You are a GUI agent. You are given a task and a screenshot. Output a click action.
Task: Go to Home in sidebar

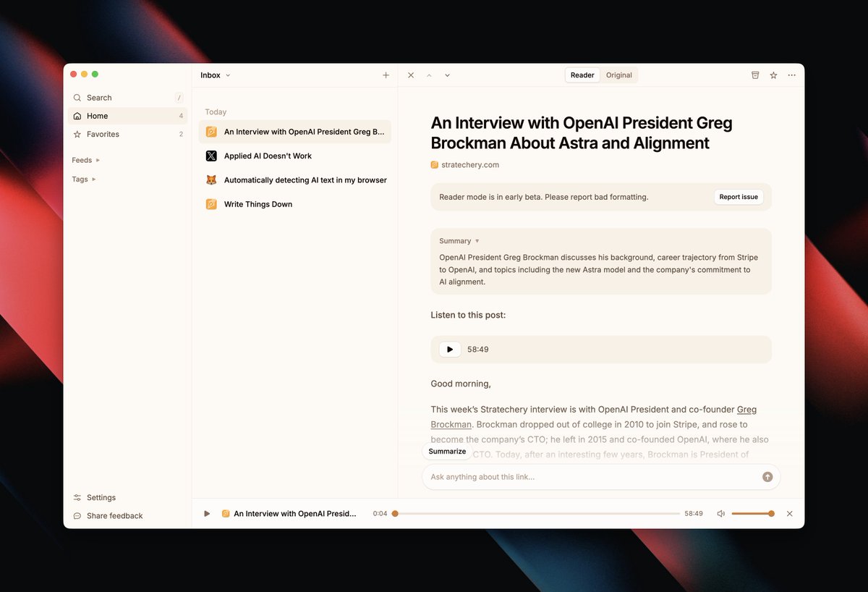tap(127, 116)
